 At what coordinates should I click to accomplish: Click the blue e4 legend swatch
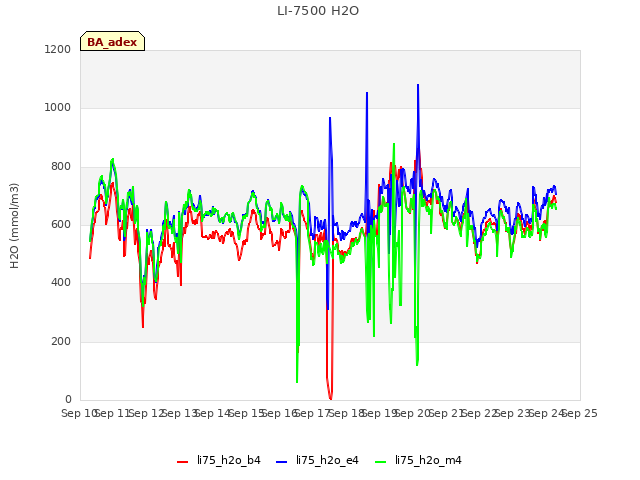pos(281,462)
